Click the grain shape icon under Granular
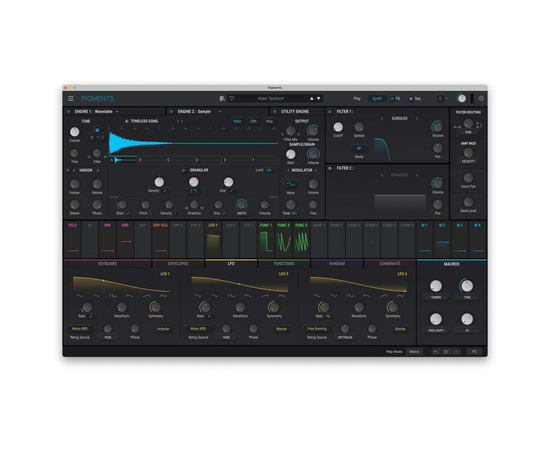Image resolution: width=550 pixels, height=450 pixels. point(194,191)
